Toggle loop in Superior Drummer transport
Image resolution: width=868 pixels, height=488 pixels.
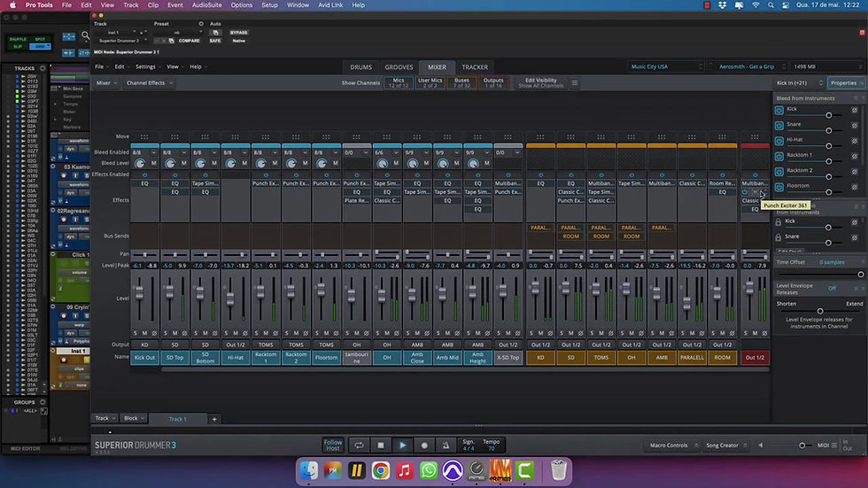359,445
